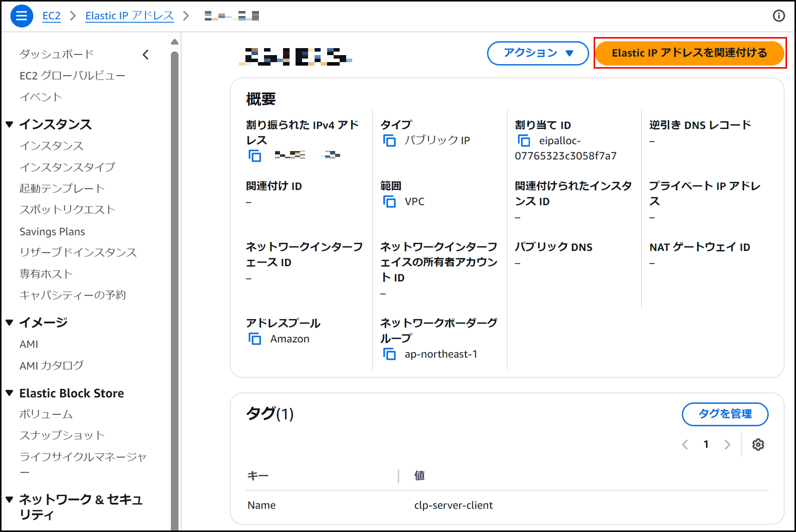The height and width of the screenshot is (532, 796).
Task: Collapse the left sidebar with the chevron
Action: (x=146, y=55)
